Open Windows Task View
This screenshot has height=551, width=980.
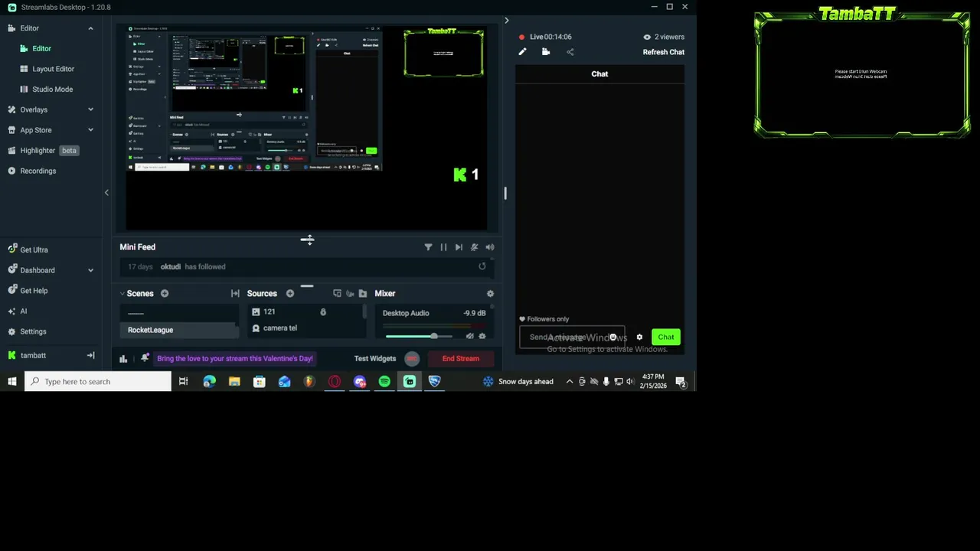[x=183, y=382]
